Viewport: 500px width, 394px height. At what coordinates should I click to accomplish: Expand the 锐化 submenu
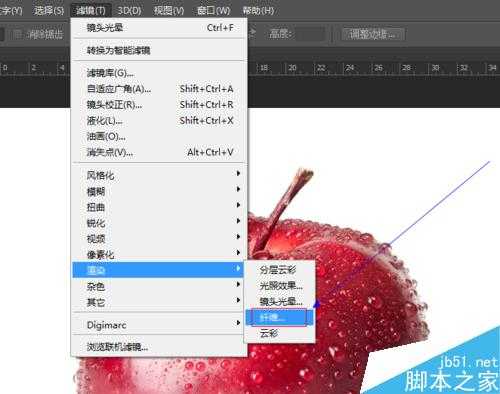(159, 222)
